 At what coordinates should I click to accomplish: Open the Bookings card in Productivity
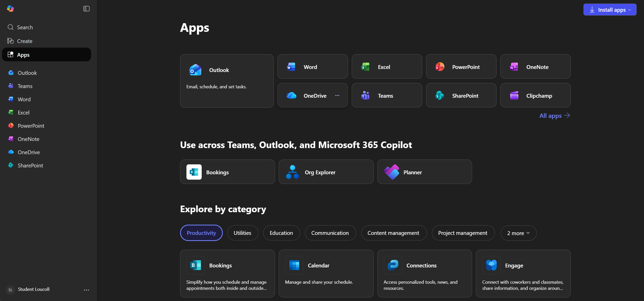click(x=227, y=273)
